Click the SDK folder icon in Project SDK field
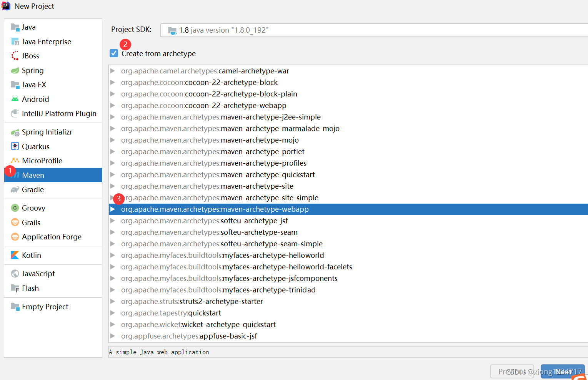This screenshot has width=588, height=380. point(172,30)
